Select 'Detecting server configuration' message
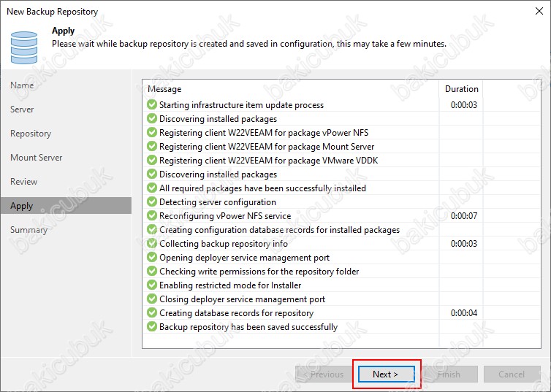The height and width of the screenshot is (392, 551). point(218,202)
